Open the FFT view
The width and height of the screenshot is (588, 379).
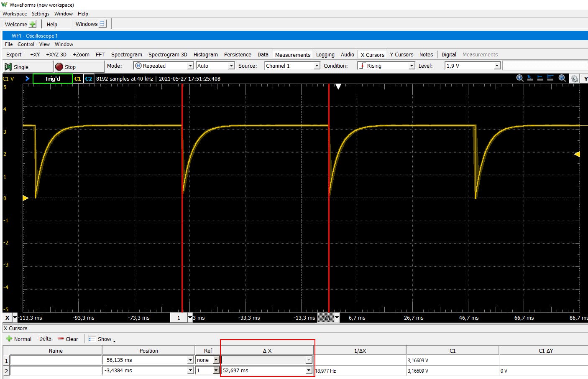(100, 55)
